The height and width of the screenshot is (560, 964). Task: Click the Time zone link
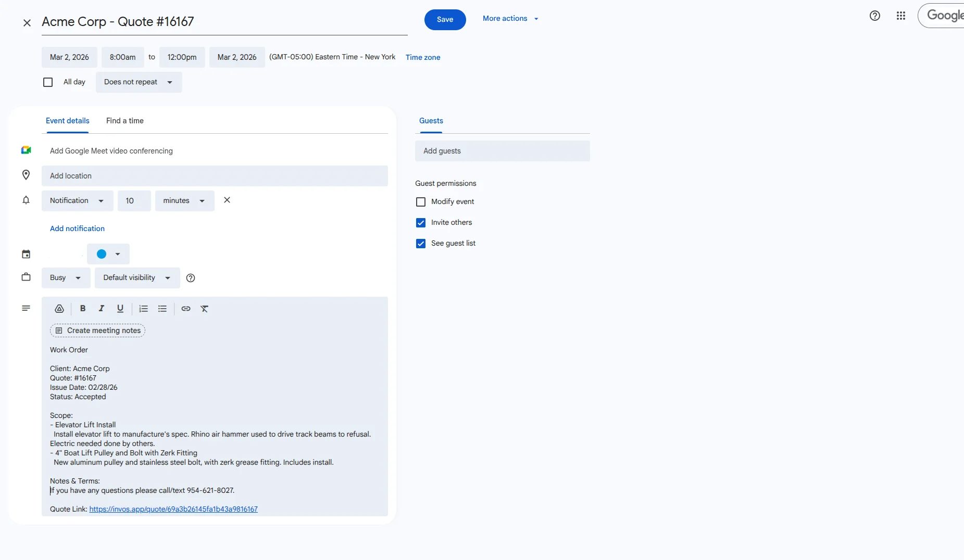[x=423, y=57]
